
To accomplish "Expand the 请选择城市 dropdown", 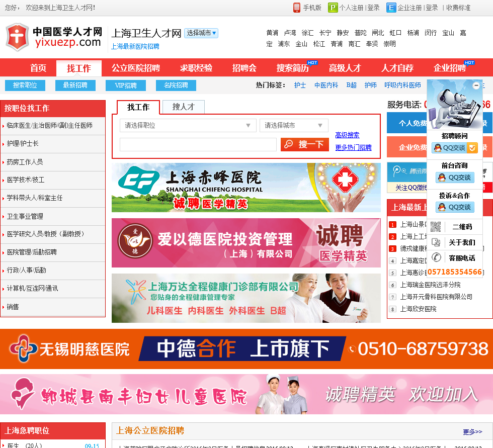I will (294, 125).
